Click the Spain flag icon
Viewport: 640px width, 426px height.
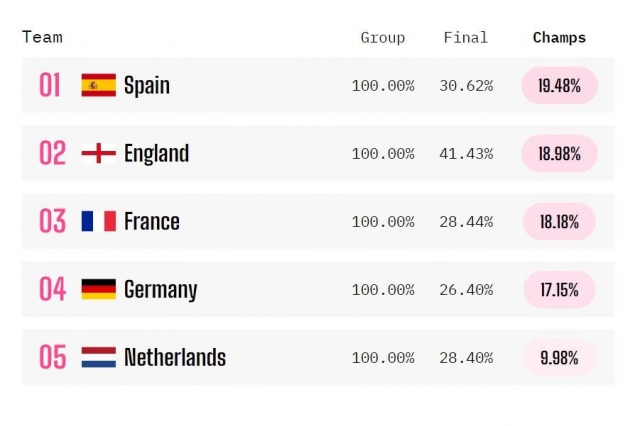tap(98, 85)
